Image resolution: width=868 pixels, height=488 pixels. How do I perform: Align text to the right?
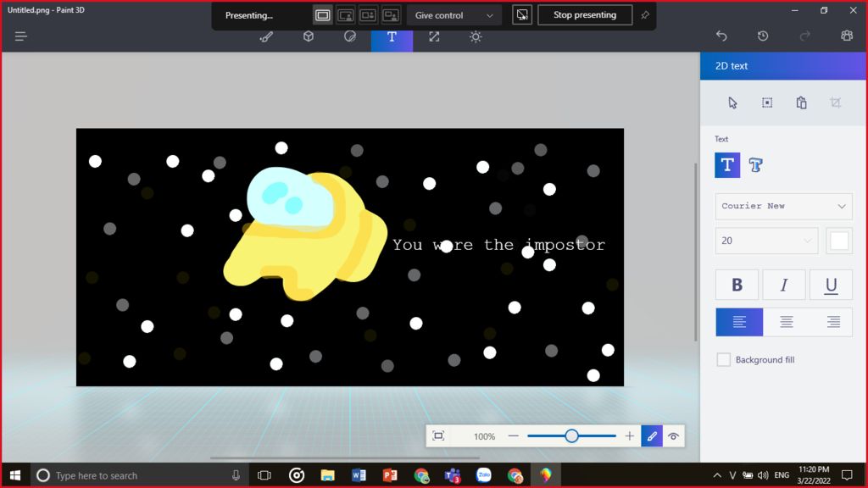[833, 322]
